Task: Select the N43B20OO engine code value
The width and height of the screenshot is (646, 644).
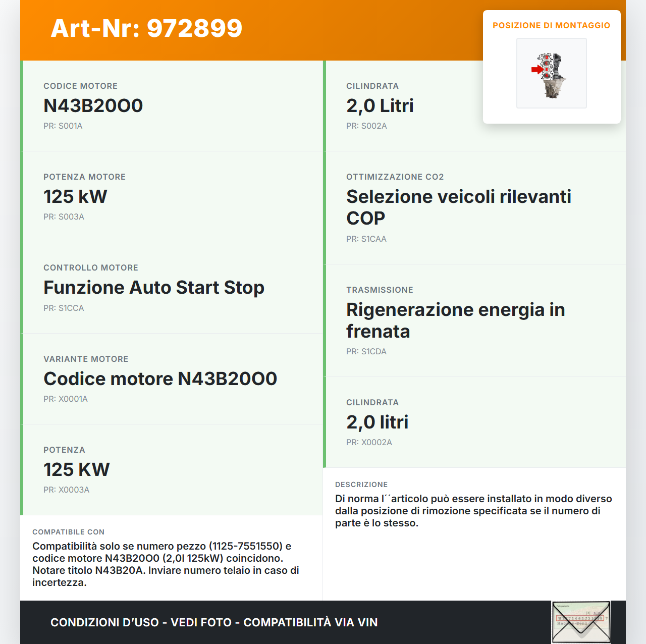Action: tap(93, 105)
